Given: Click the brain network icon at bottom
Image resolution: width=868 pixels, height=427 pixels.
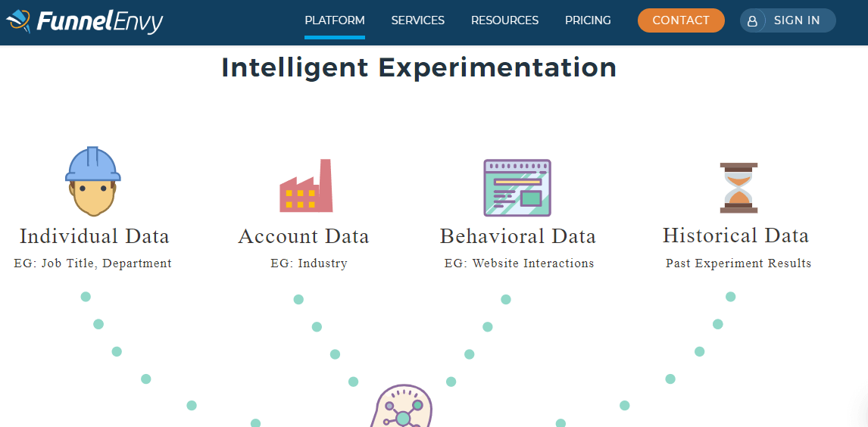Looking at the screenshot, I should 402,406.
